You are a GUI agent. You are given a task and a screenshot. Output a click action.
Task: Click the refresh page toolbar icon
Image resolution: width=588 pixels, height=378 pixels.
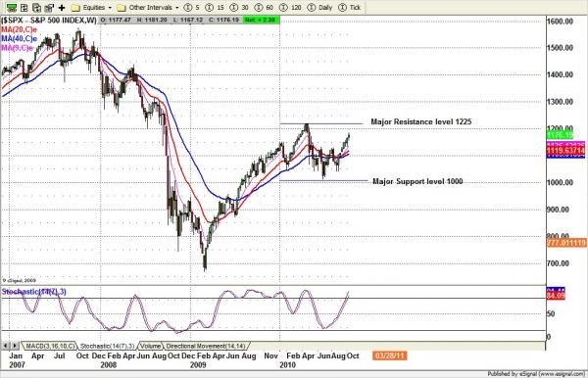click(36, 8)
